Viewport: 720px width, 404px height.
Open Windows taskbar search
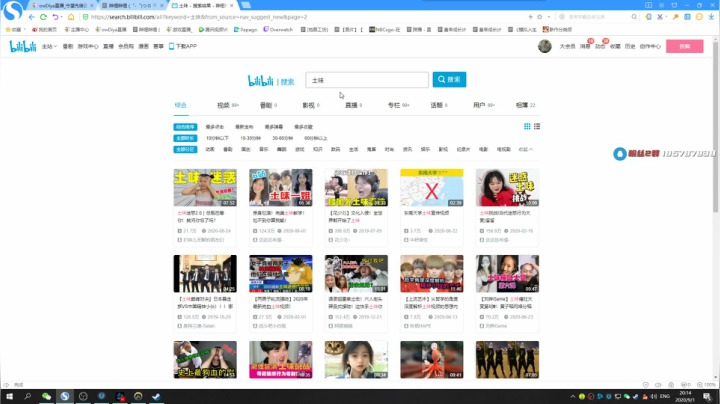(28, 396)
